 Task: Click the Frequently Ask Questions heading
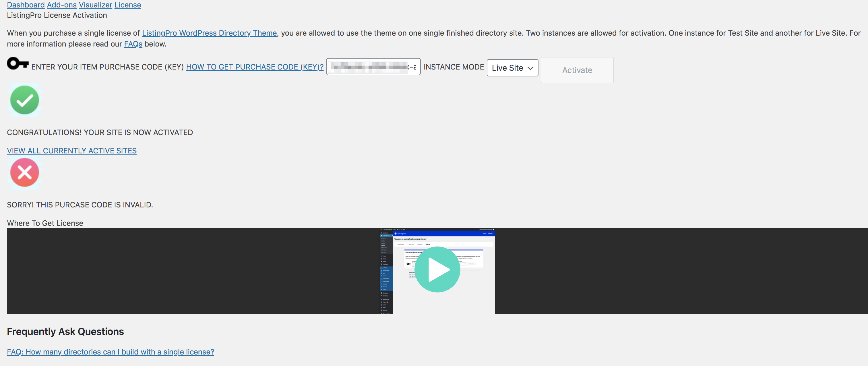click(65, 332)
